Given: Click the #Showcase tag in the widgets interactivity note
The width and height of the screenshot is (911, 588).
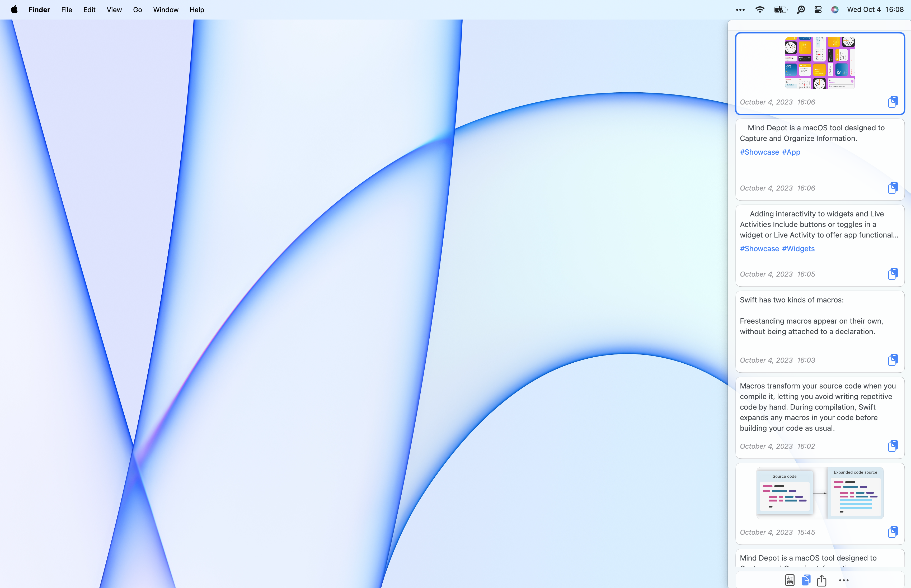Looking at the screenshot, I should point(759,249).
